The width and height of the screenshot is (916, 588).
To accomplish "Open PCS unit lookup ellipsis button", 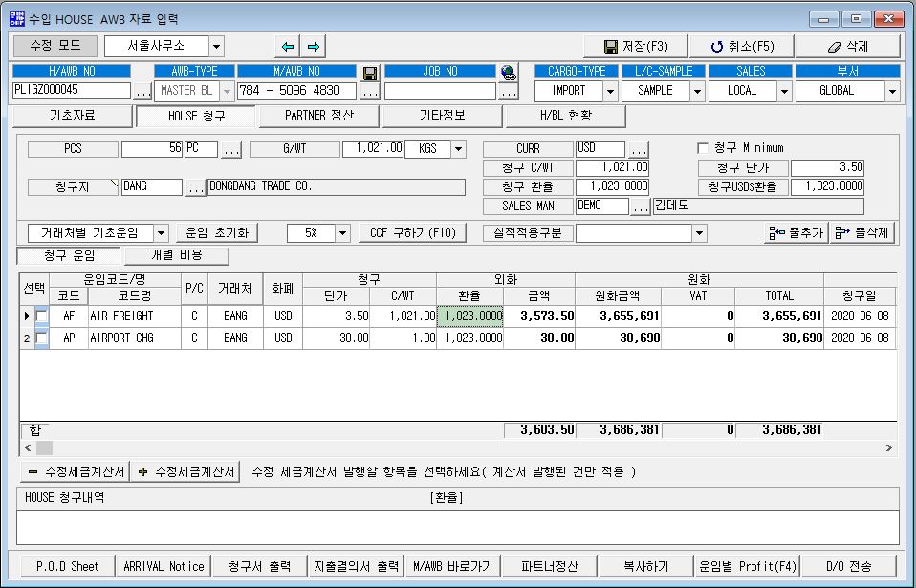I will click(231, 149).
